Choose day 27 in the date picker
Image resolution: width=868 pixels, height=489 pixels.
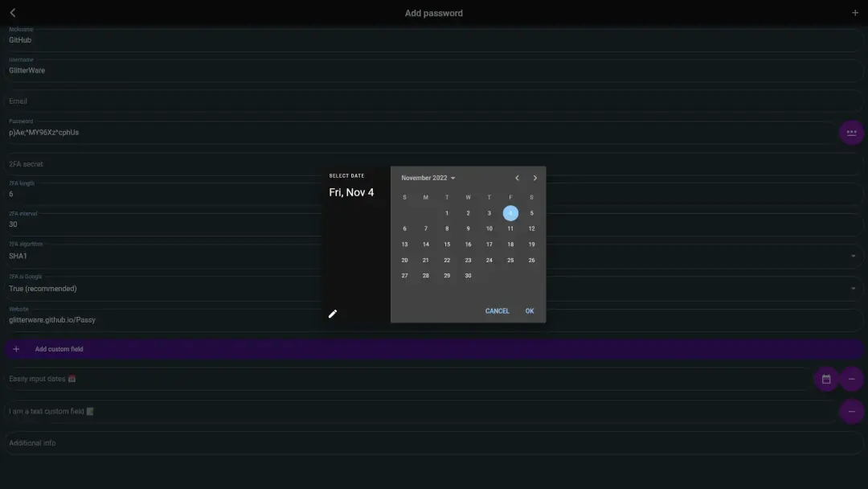[404, 276]
